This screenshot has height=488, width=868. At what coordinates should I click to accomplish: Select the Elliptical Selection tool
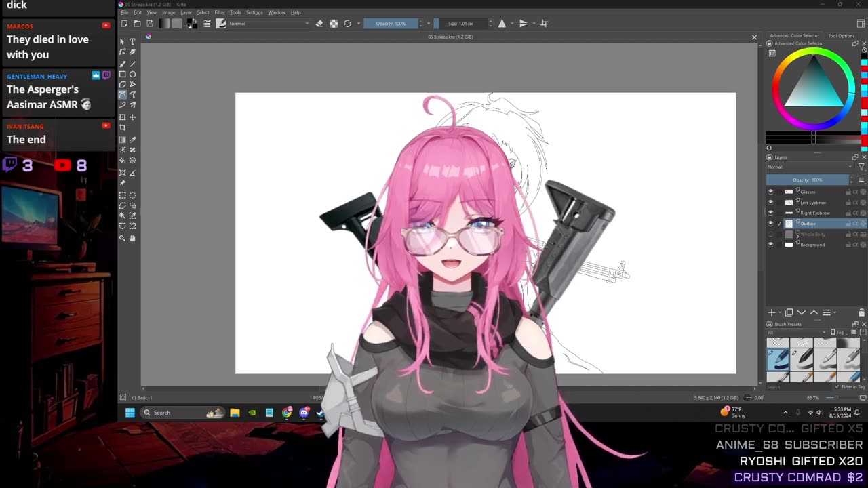click(132, 195)
